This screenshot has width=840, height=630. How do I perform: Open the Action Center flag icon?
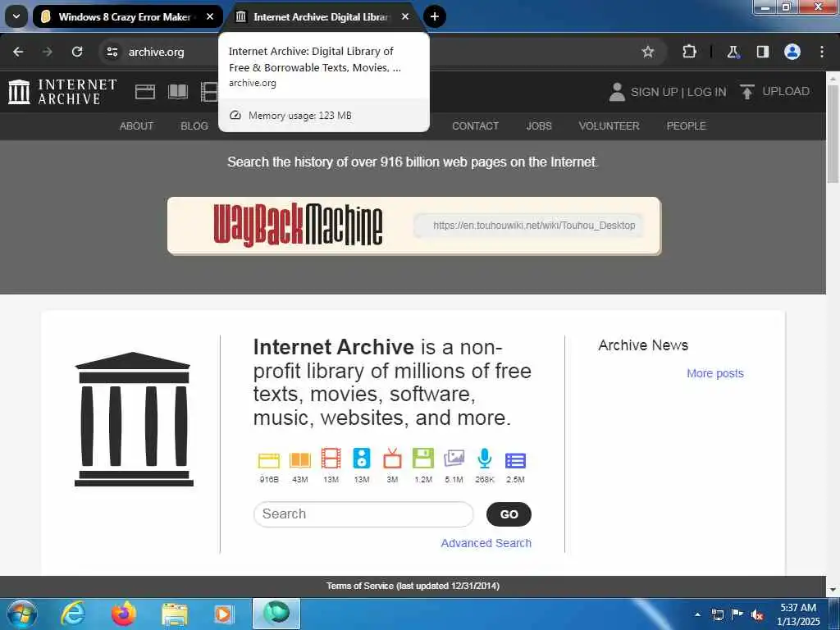pyautogui.click(x=737, y=614)
